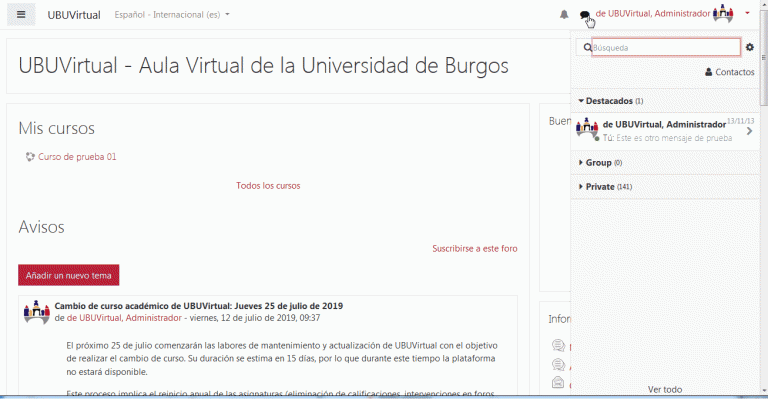
Task: Open Curso de prueba 01 link
Action: point(77,157)
